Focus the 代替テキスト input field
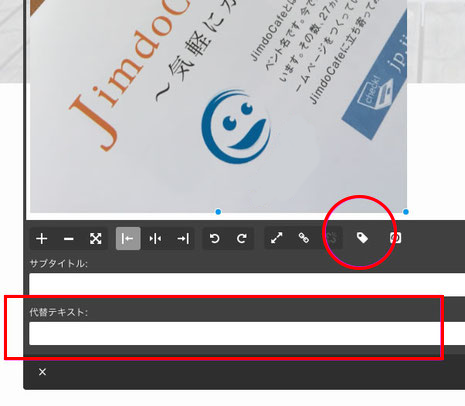Viewport: 465px width, 406px height. pos(247,333)
